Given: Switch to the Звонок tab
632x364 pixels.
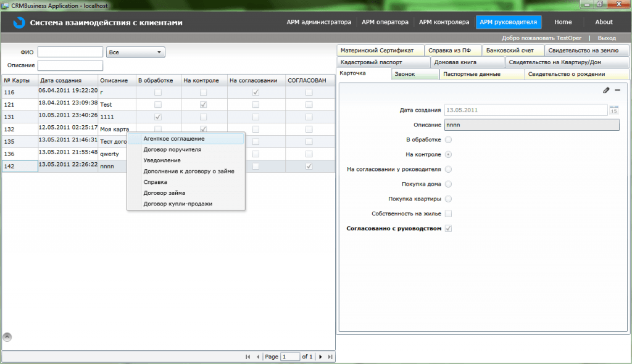Looking at the screenshot, I should point(415,74).
